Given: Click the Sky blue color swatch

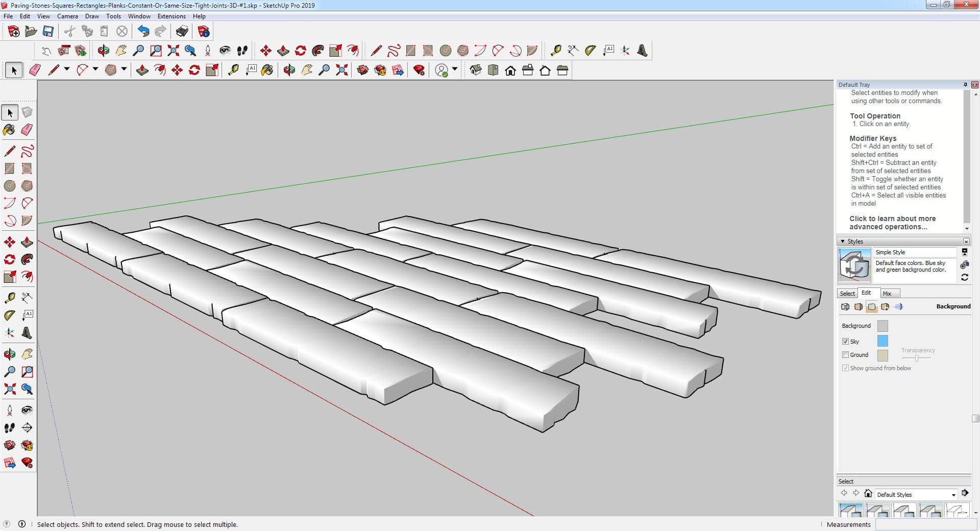Looking at the screenshot, I should 882,341.
